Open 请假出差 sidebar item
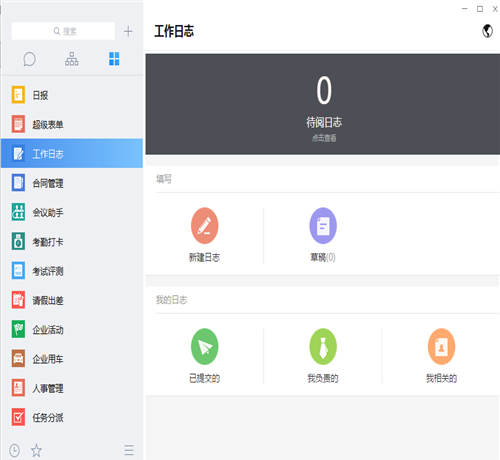This screenshot has height=460, width=500. tap(72, 300)
